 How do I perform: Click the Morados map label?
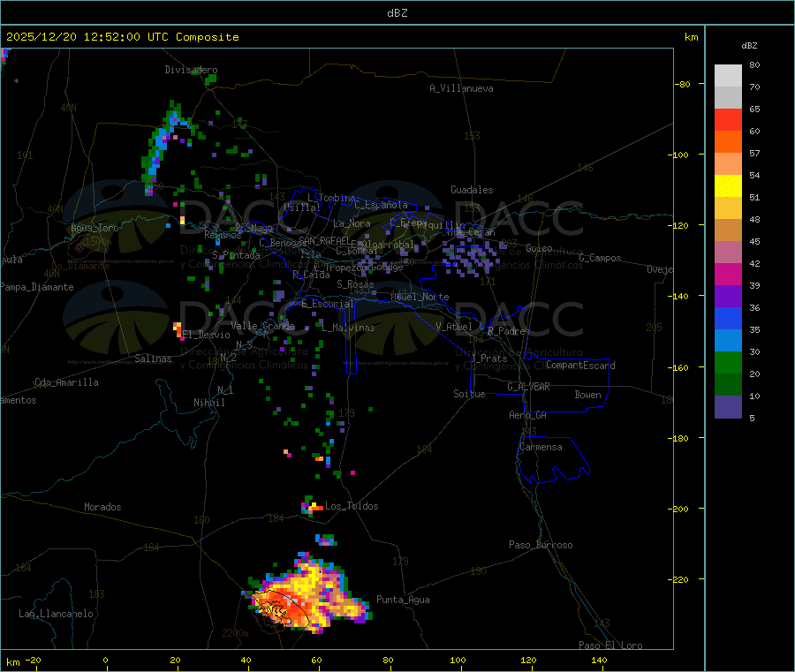[x=102, y=507]
